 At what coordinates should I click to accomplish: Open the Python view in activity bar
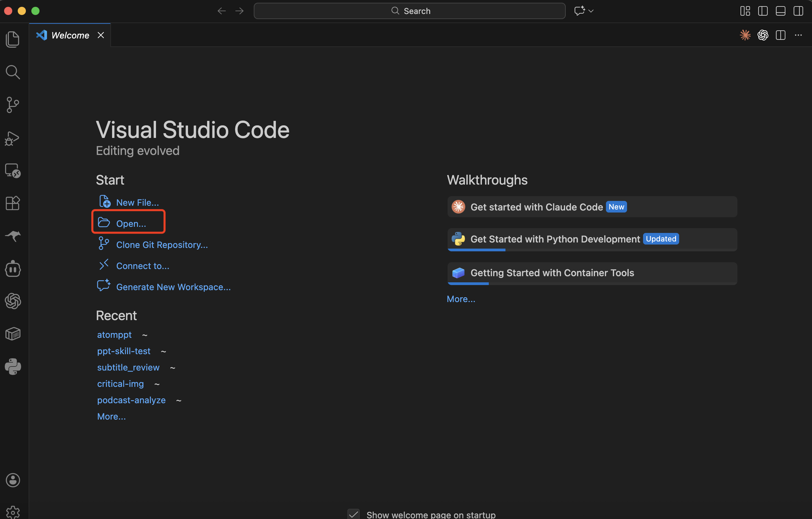pos(13,366)
